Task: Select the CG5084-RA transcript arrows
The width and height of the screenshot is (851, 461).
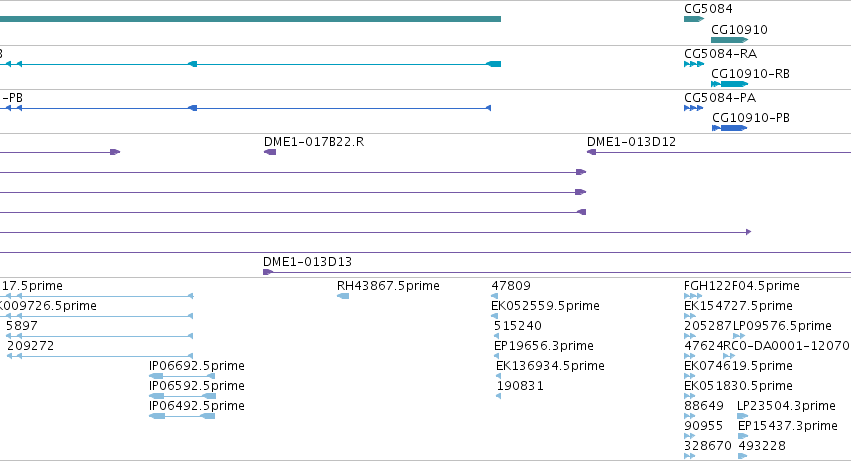Action: click(x=694, y=64)
